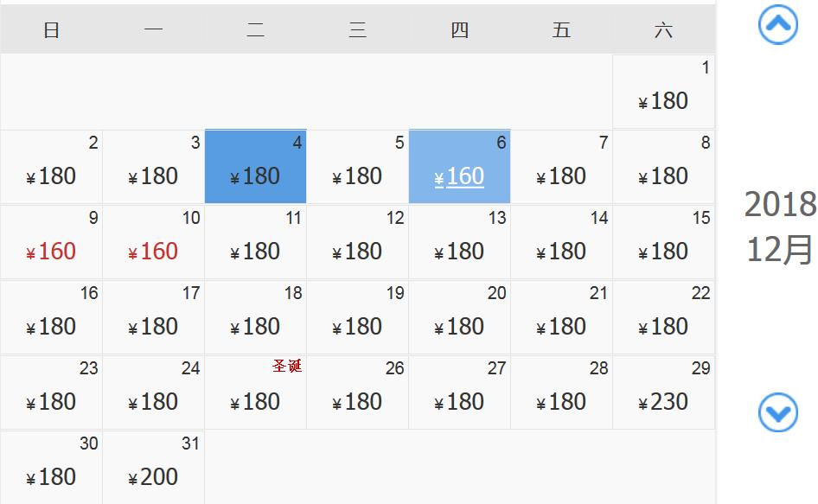Pick December 28 Friday cell

click(x=561, y=392)
